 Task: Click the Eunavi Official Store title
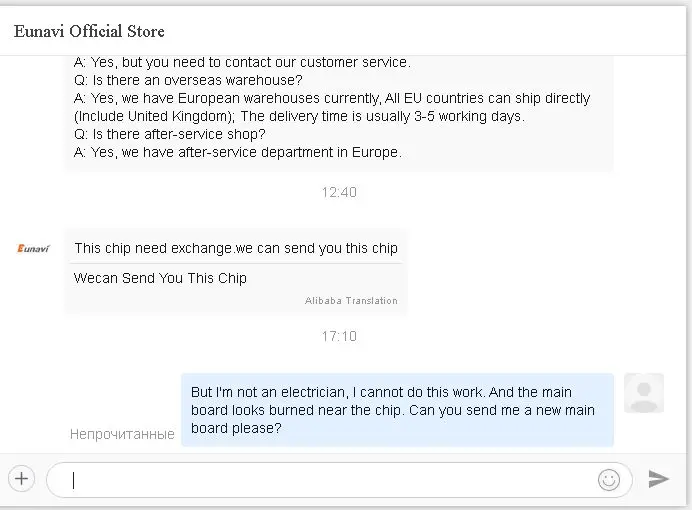[x=90, y=31]
